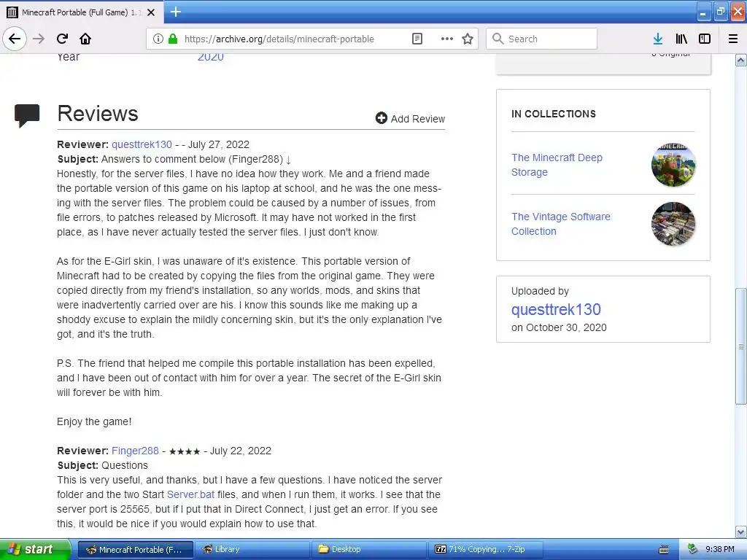
Task: Open The Minecraft Deep Storage collection
Action: [x=557, y=165]
